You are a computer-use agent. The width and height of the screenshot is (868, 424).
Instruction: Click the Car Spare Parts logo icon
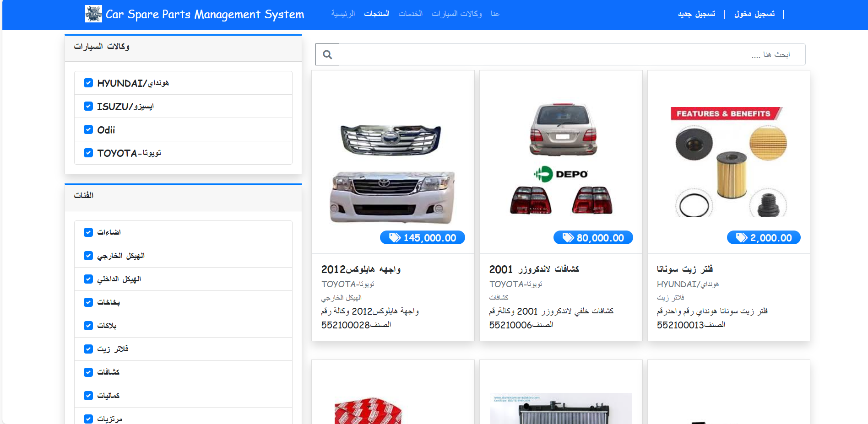tap(93, 14)
